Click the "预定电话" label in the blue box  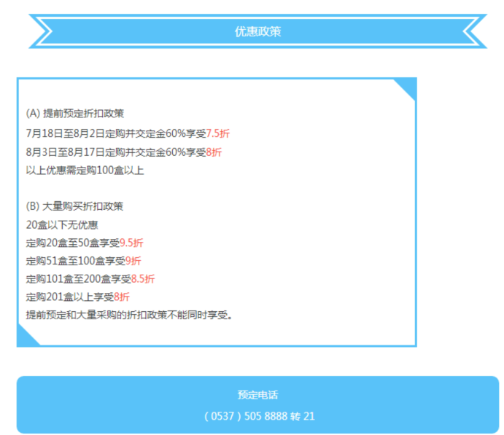tap(257, 395)
